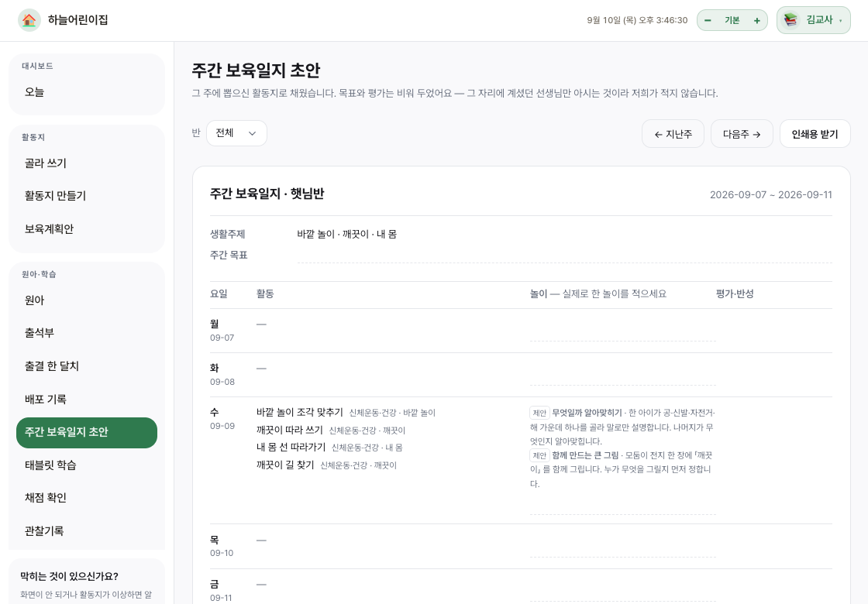Click Monday 09-07 놀이 input field
Screen dimensions: 868x604
click(x=623, y=330)
